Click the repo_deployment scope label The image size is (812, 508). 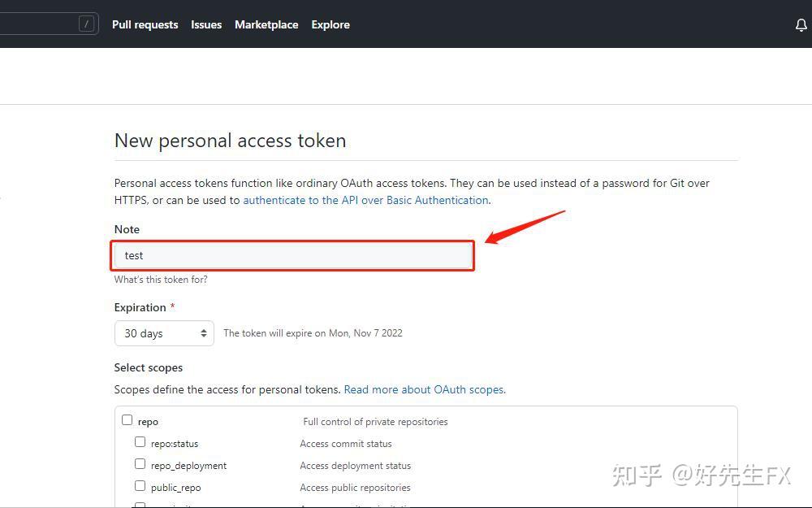pos(188,466)
